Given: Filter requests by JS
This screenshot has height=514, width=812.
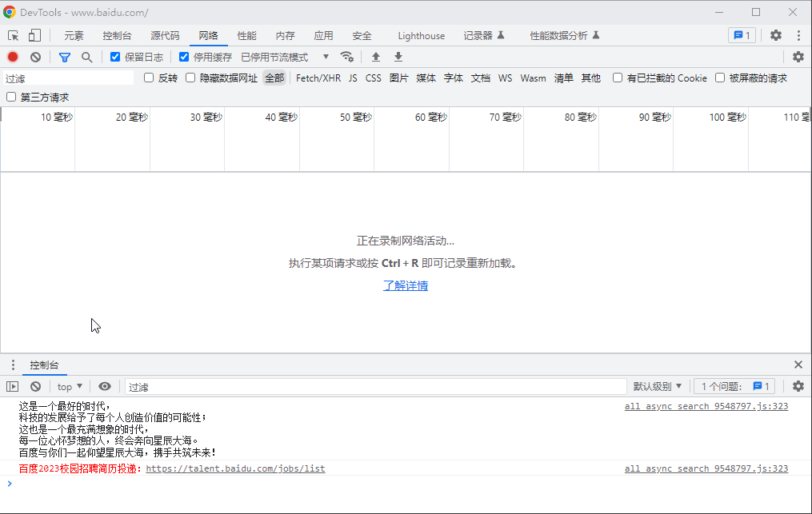Looking at the screenshot, I should pos(353,78).
